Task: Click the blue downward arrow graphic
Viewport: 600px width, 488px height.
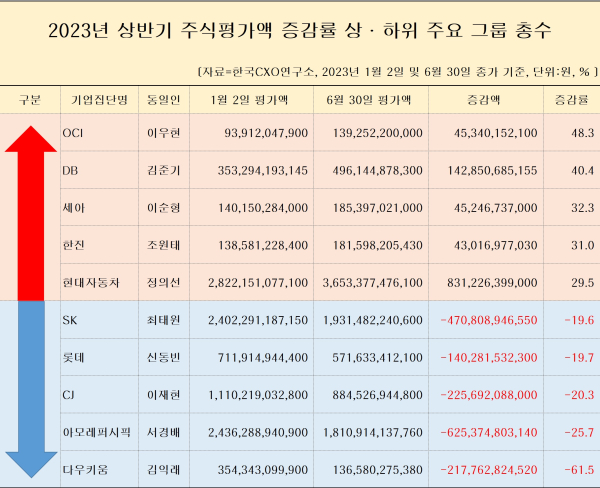Action: click(31, 389)
